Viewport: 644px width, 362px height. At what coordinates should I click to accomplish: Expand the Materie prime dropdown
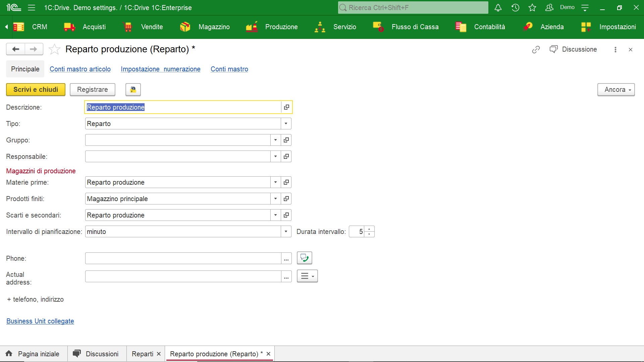(x=275, y=182)
